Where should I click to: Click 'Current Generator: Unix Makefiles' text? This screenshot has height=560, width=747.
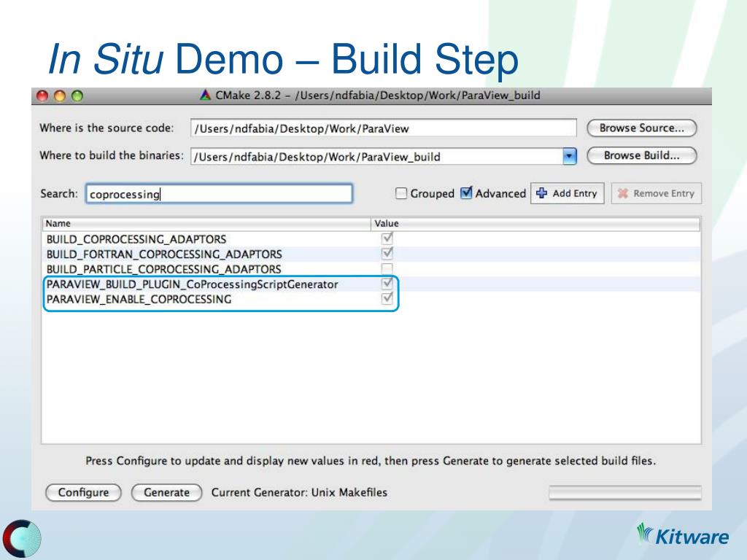click(299, 492)
